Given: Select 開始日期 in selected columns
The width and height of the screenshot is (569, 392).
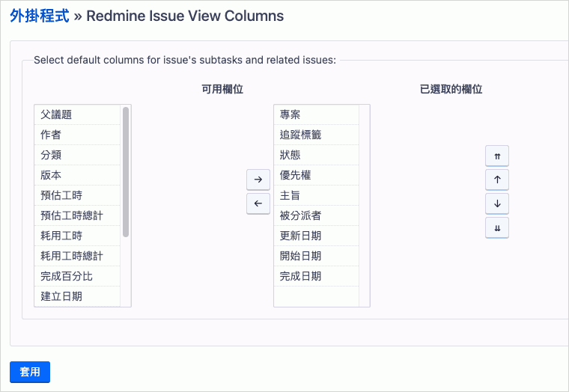Looking at the screenshot, I should 316,256.
